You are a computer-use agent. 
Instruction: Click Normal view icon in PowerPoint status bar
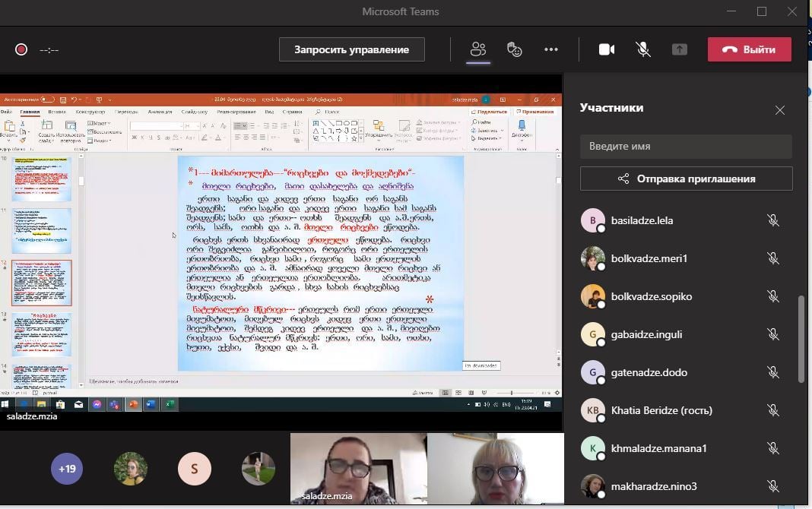pos(445,393)
